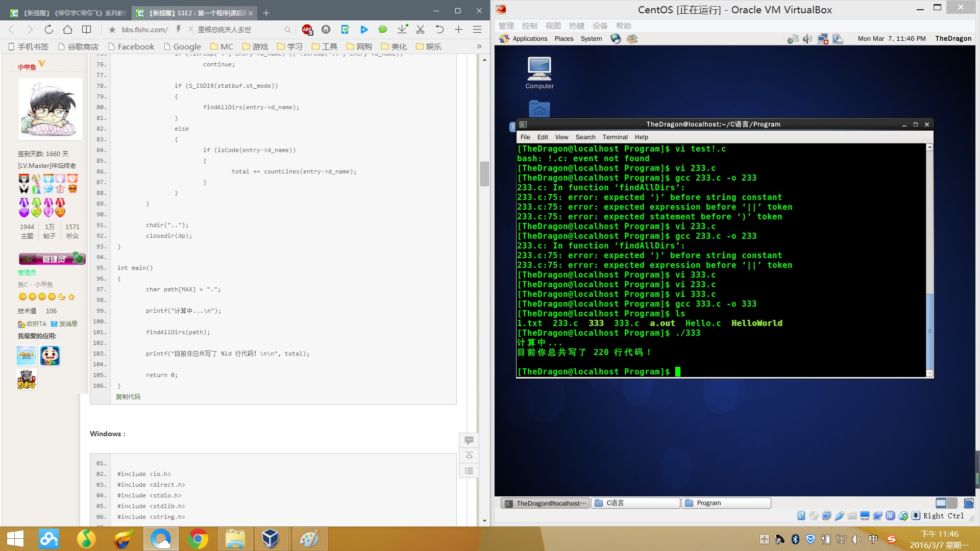Viewport: 980px width, 551px height.
Task: Open volume control in CentOS panel
Action: coord(807,39)
